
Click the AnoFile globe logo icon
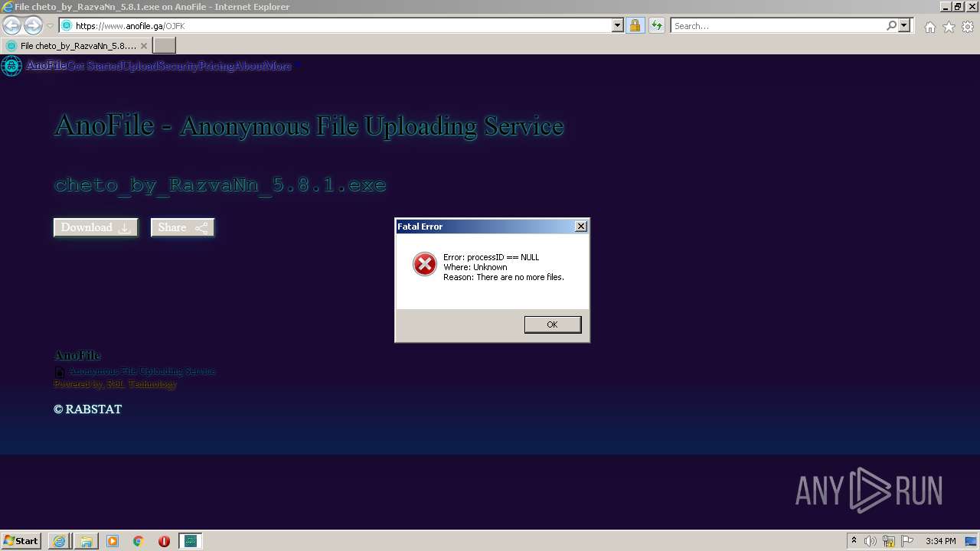click(11, 66)
